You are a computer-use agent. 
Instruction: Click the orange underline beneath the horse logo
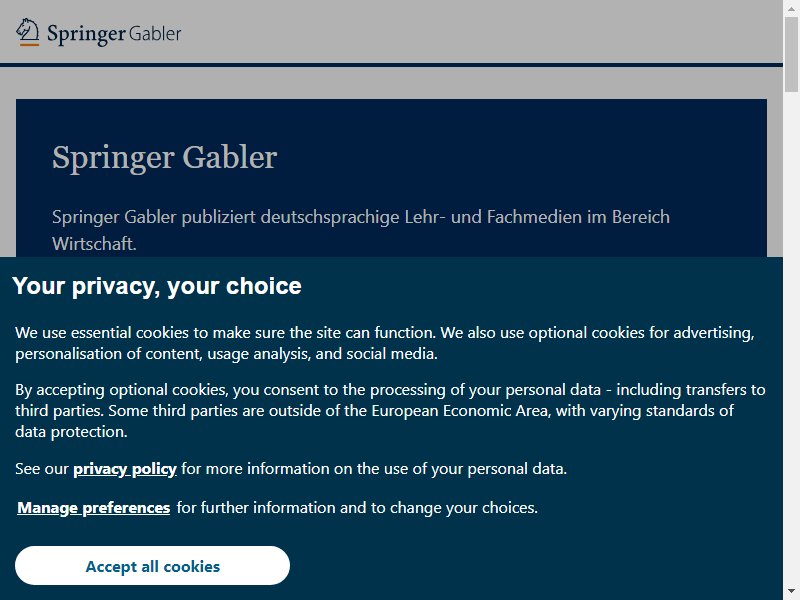(29, 45)
